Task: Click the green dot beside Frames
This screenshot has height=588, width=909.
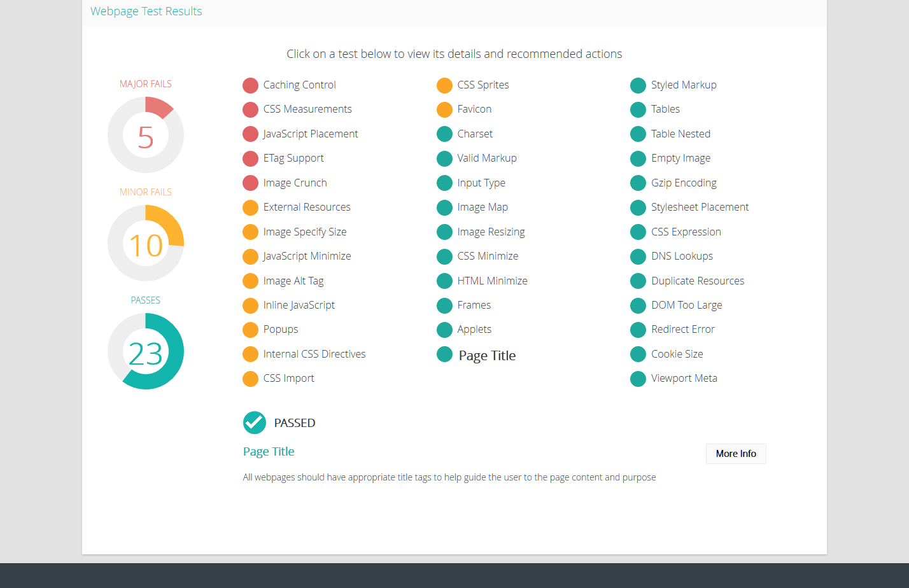Action: pos(445,305)
